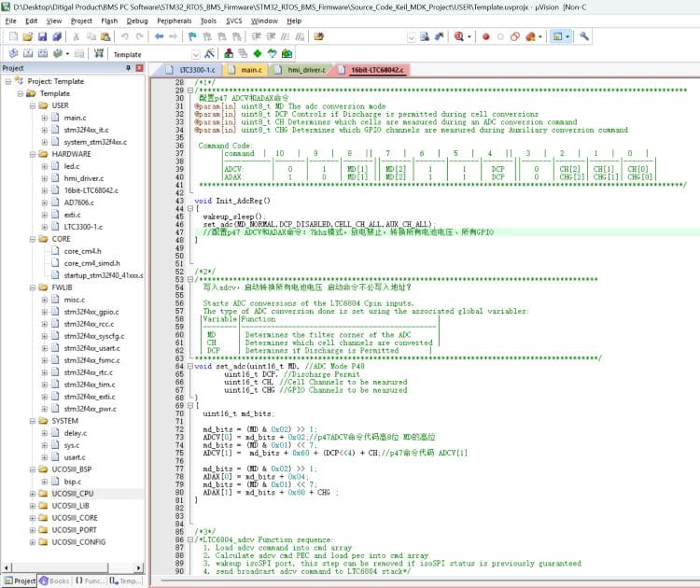The width and height of the screenshot is (700, 588).
Task: Pin the Project panel with autohide pin
Action: tap(128, 68)
